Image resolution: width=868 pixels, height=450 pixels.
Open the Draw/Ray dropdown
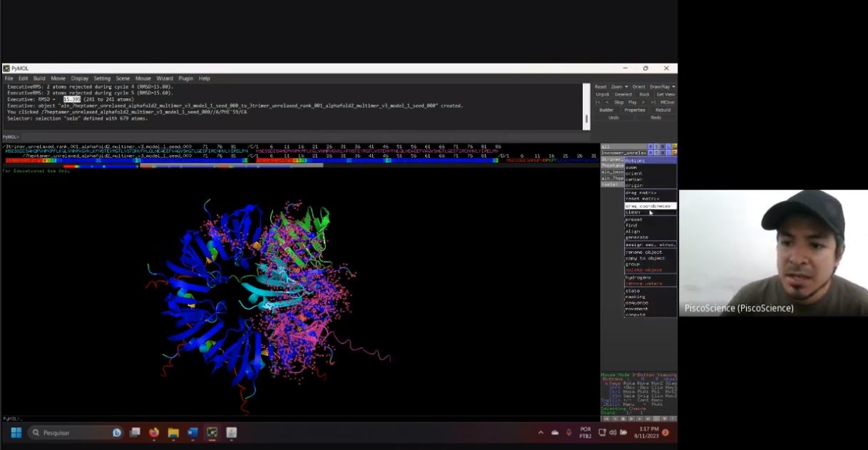click(662, 86)
